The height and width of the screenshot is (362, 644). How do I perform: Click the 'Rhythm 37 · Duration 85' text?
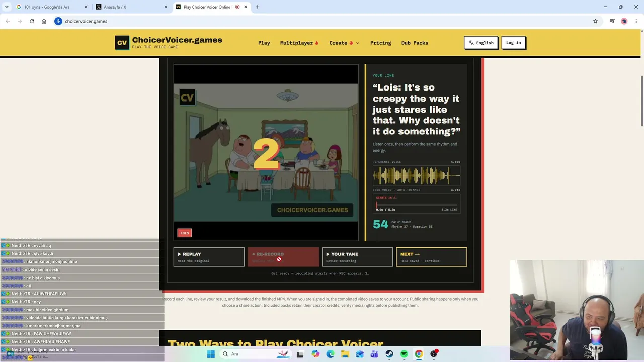tap(412, 227)
